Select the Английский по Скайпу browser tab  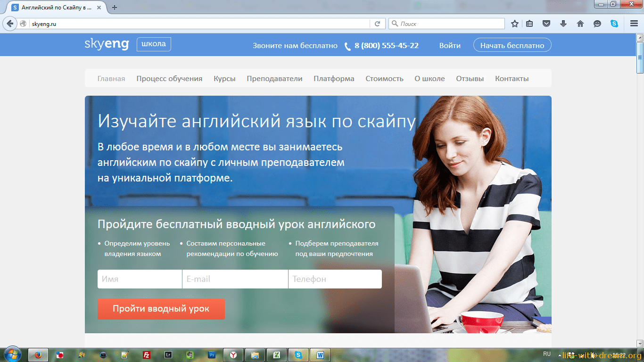point(57,7)
